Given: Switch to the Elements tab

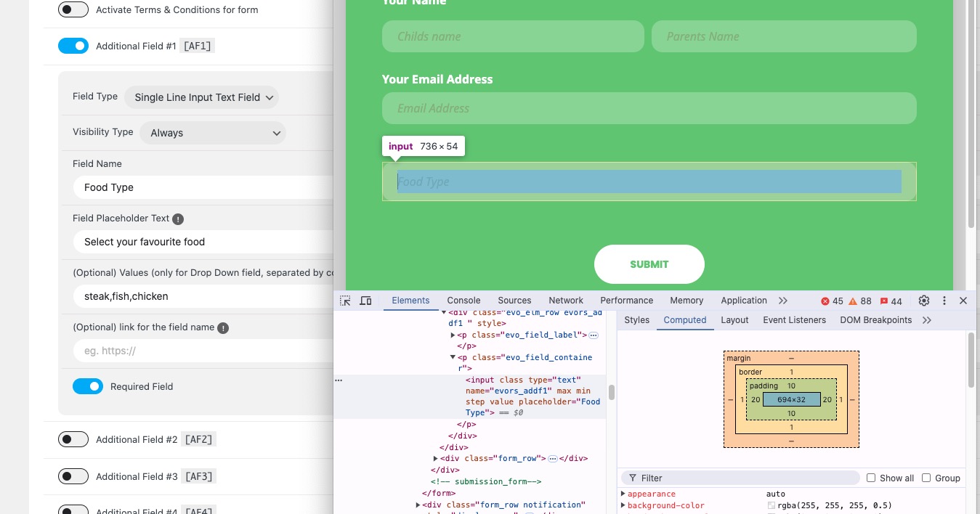Looking at the screenshot, I should pos(410,301).
